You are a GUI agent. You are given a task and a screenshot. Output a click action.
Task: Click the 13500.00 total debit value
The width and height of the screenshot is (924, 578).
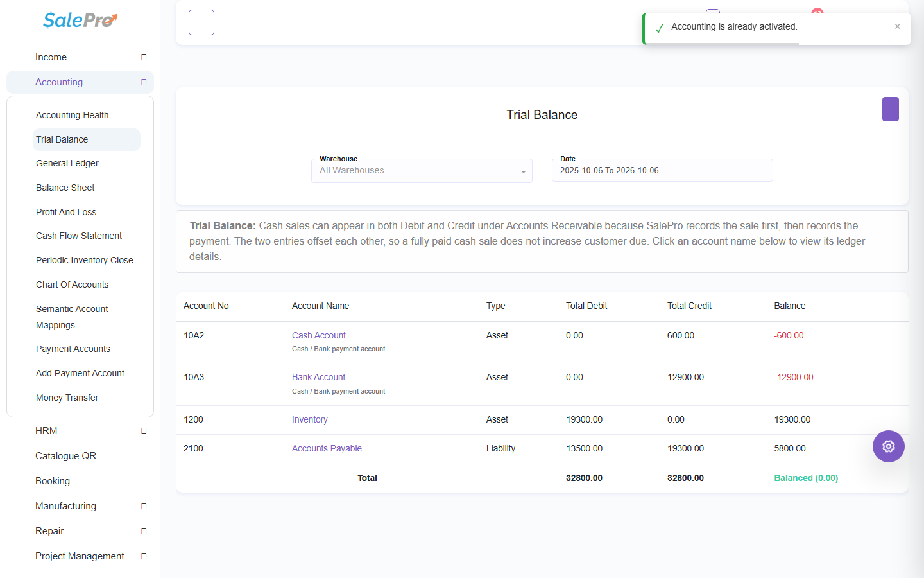[584, 448]
